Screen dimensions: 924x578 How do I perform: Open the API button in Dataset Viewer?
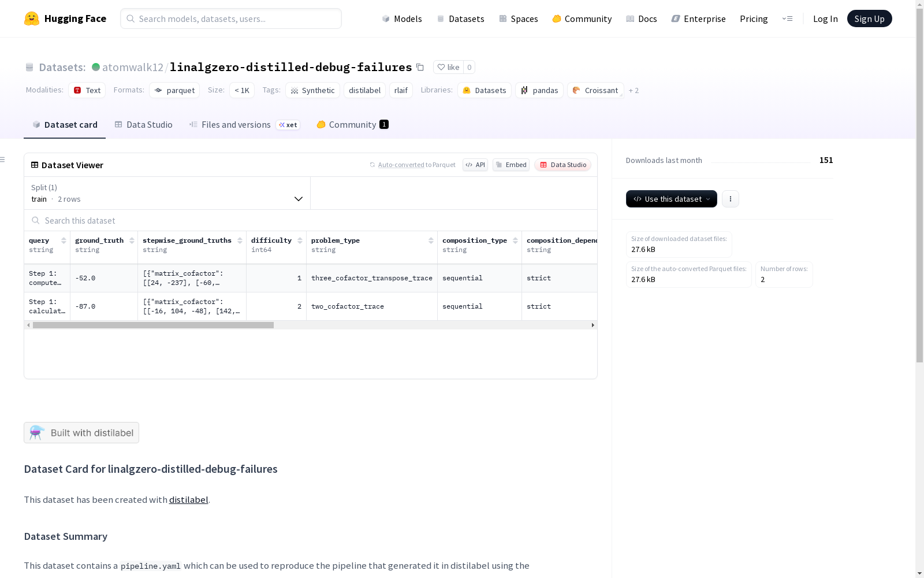pyautogui.click(x=475, y=165)
